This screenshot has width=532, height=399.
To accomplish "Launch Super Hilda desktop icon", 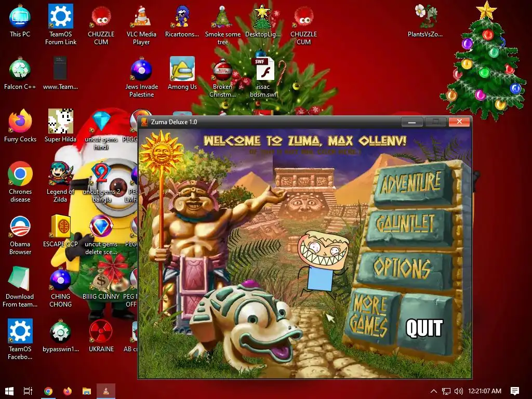I will 60,126.
